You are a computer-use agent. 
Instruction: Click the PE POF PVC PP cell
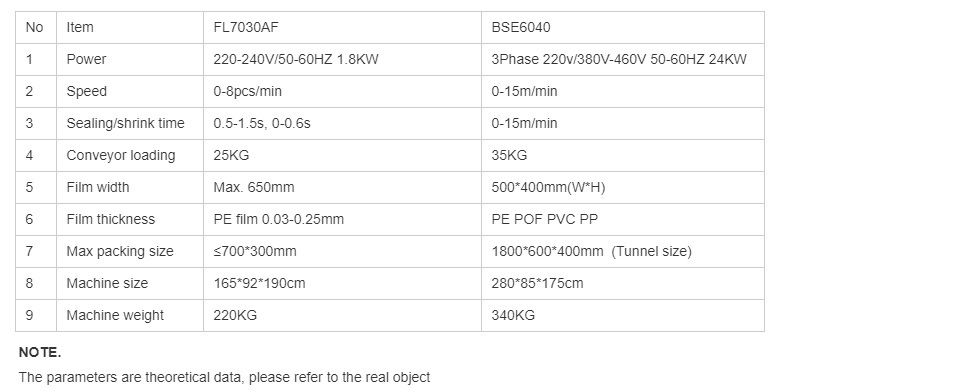point(622,219)
